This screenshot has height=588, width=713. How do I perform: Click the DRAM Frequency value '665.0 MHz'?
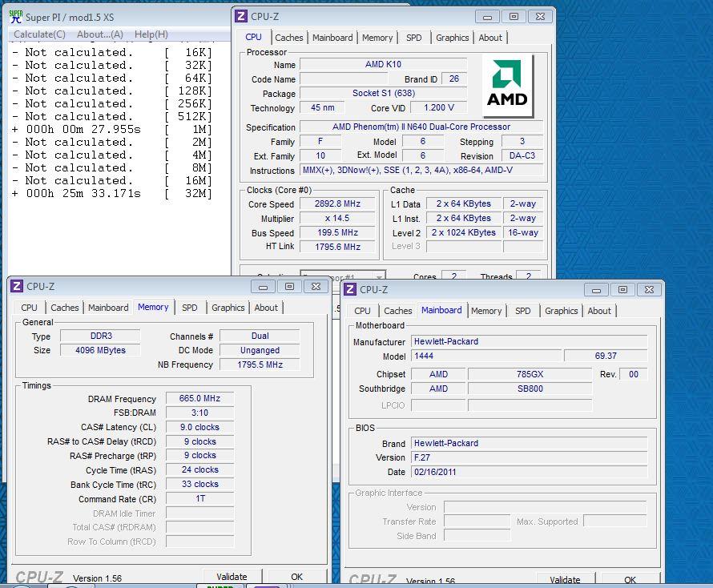199,398
